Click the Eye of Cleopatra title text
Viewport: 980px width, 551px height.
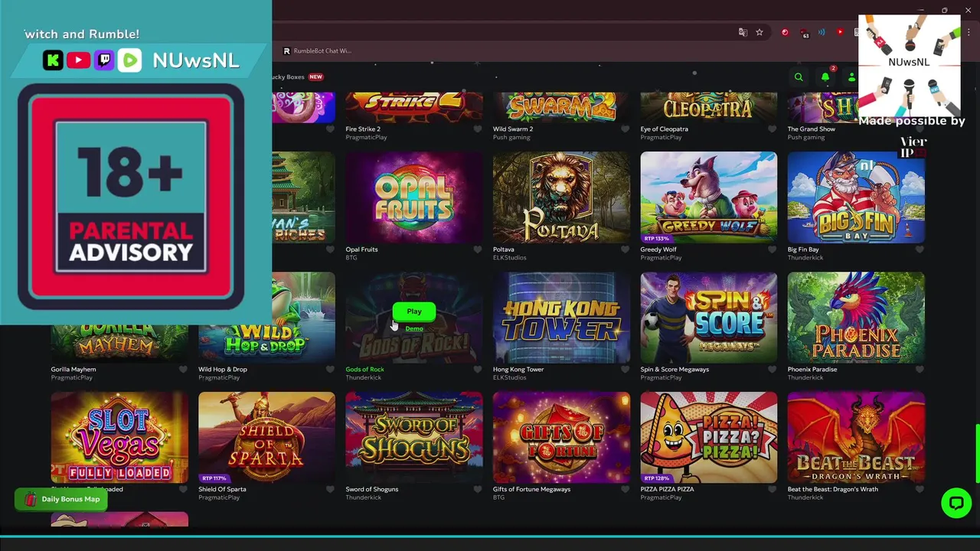664,129
